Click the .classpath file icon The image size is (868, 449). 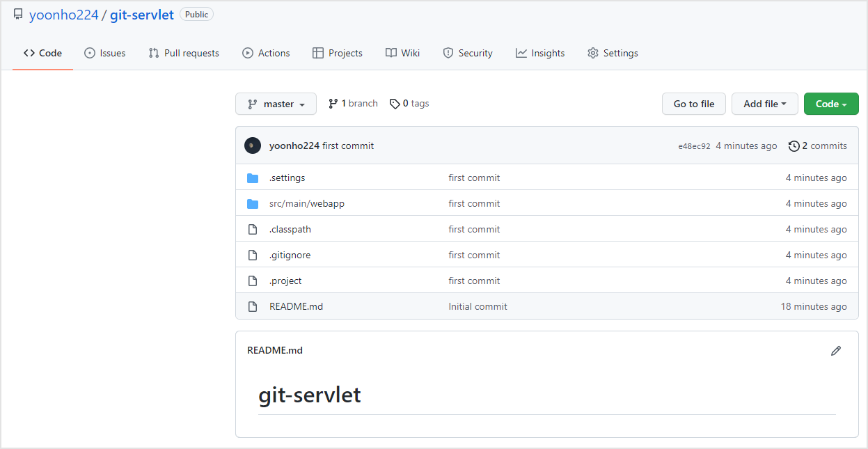253,229
